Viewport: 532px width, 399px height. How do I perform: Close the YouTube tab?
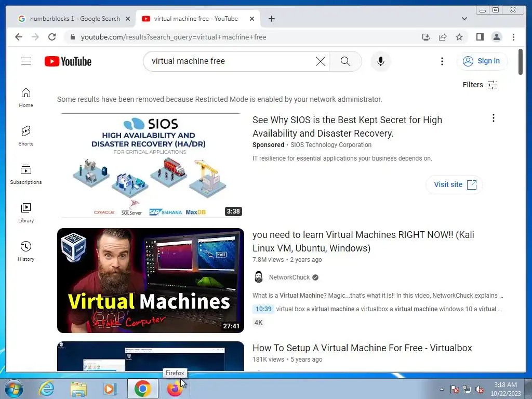click(252, 19)
